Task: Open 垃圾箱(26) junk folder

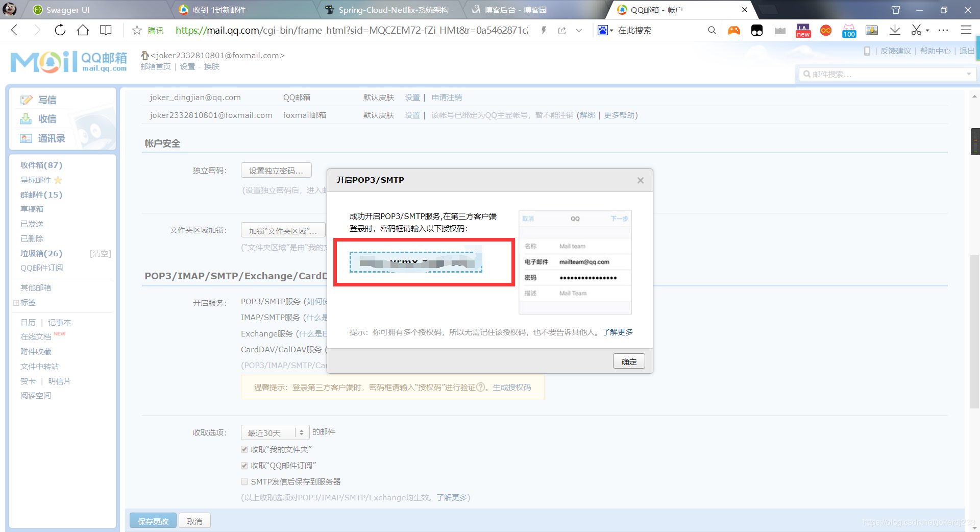Action: point(41,253)
